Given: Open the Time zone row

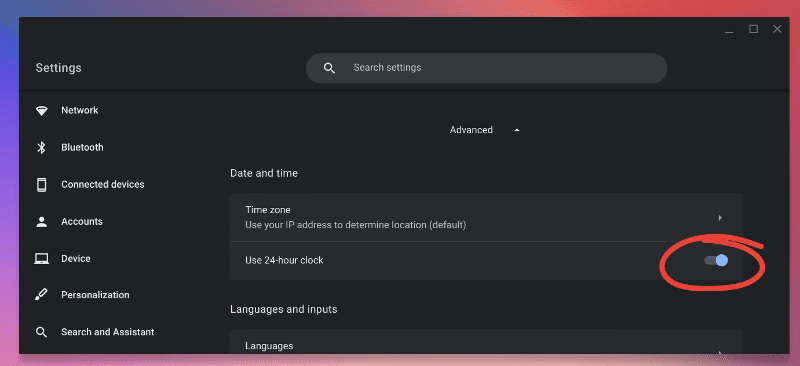Looking at the screenshot, I should [486, 217].
